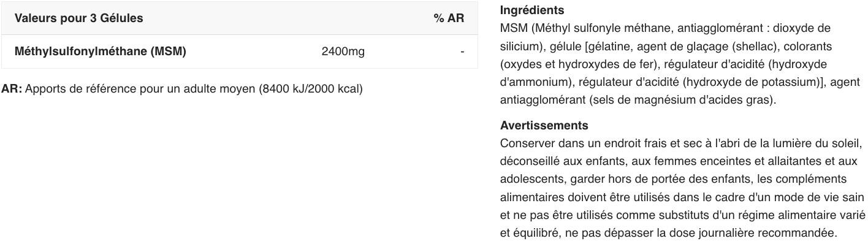Click the dash in the % AR column
868x249 pixels.
(462, 52)
